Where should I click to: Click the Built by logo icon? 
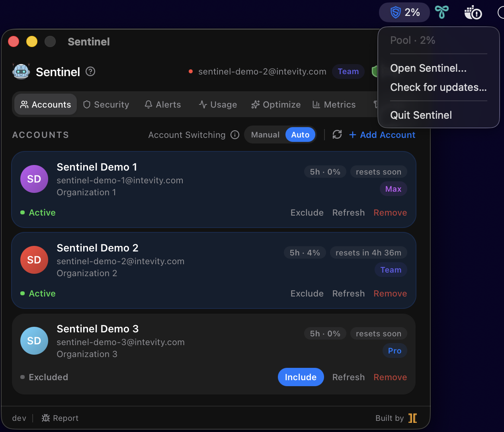(x=413, y=418)
